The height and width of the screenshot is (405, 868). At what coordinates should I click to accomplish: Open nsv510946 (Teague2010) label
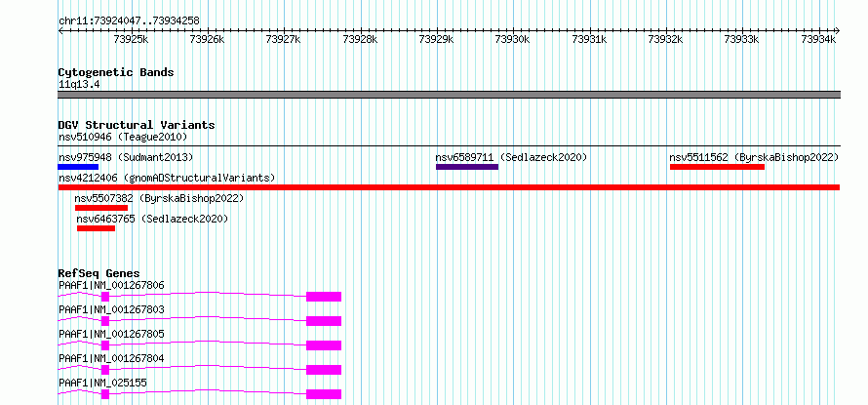(x=123, y=137)
